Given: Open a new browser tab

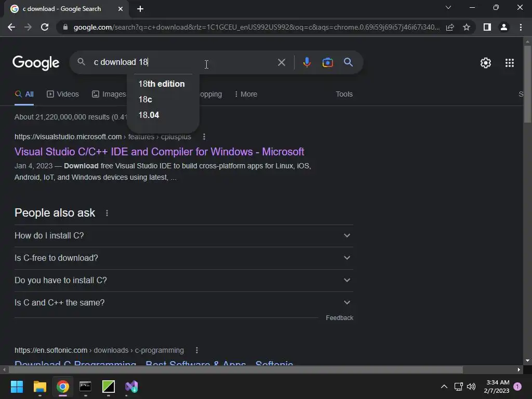Looking at the screenshot, I should pyautogui.click(x=140, y=9).
